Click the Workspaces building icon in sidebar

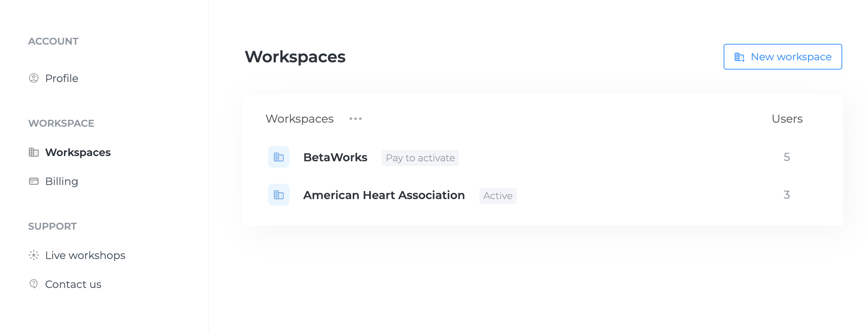(x=34, y=152)
